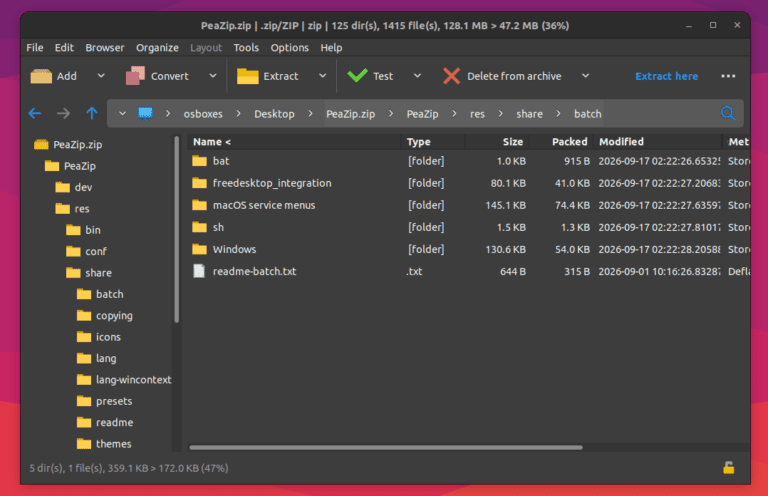Sort by the Name column header
Image resolution: width=768 pixels, height=496 pixels.
[x=294, y=142]
